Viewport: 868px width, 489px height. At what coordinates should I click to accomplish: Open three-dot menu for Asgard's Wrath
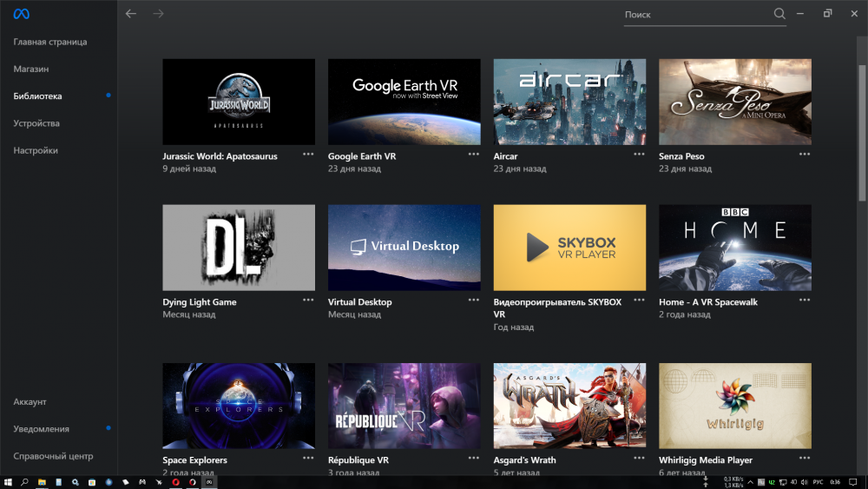tap(640, 458)
